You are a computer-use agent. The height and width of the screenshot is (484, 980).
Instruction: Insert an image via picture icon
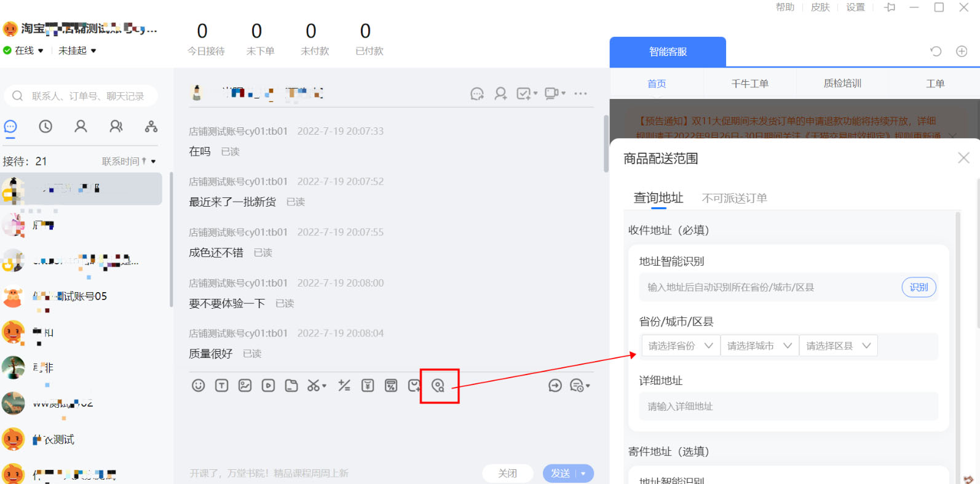pos(245,386)
